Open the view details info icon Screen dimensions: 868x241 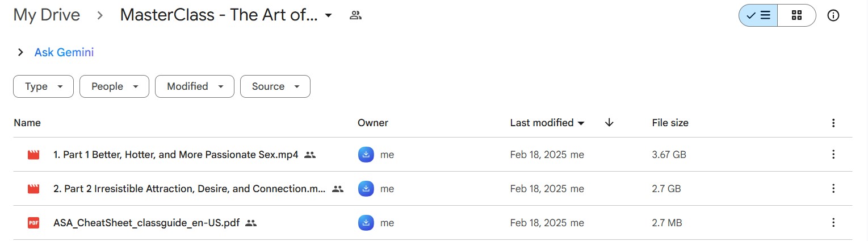click(x=833, y=16)
